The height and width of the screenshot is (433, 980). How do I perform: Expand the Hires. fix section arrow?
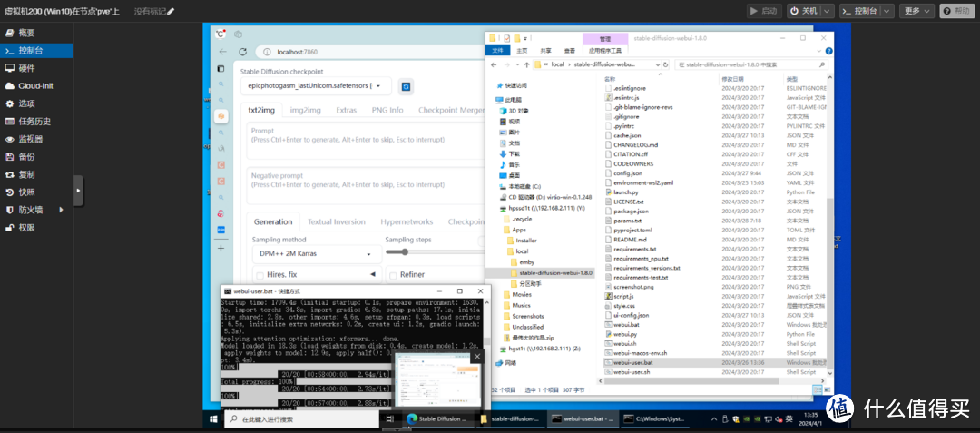(x=373, y=274)
